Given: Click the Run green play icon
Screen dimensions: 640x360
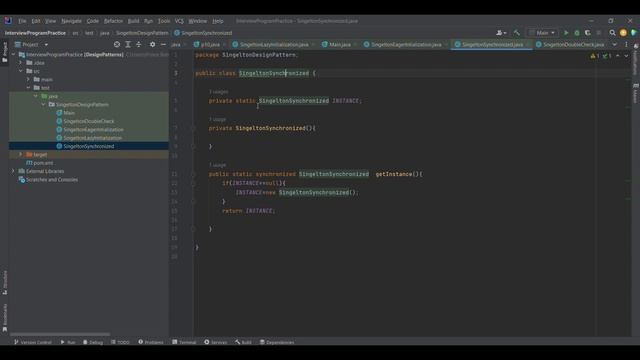Looking at the screenshot, I should [x=566, y=33].
